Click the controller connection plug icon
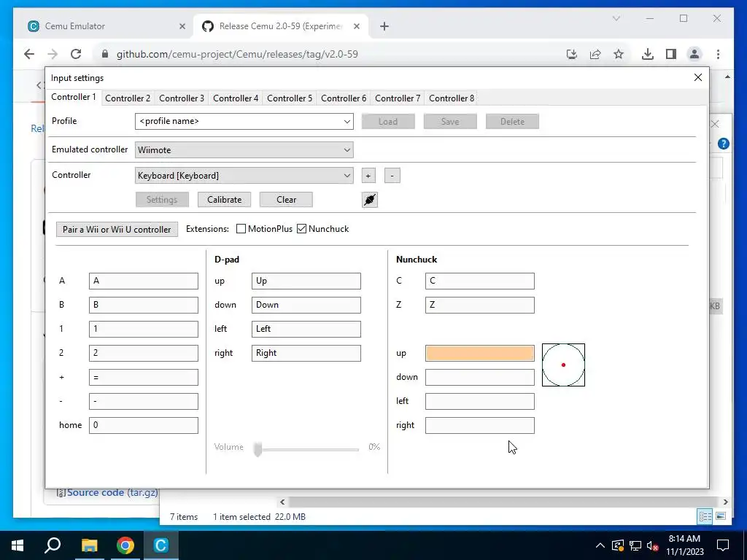The image size is (747, 560). (x=370, y=200)
